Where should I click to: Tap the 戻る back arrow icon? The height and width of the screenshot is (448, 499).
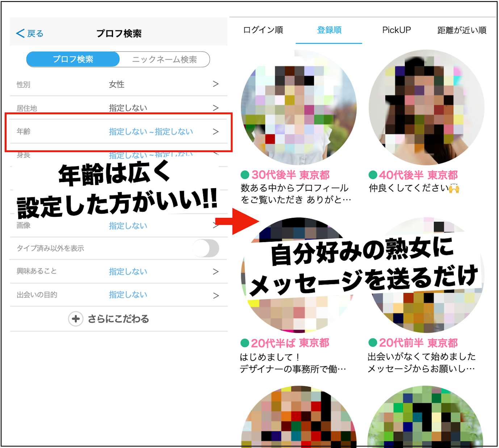(x=20, y=34)
